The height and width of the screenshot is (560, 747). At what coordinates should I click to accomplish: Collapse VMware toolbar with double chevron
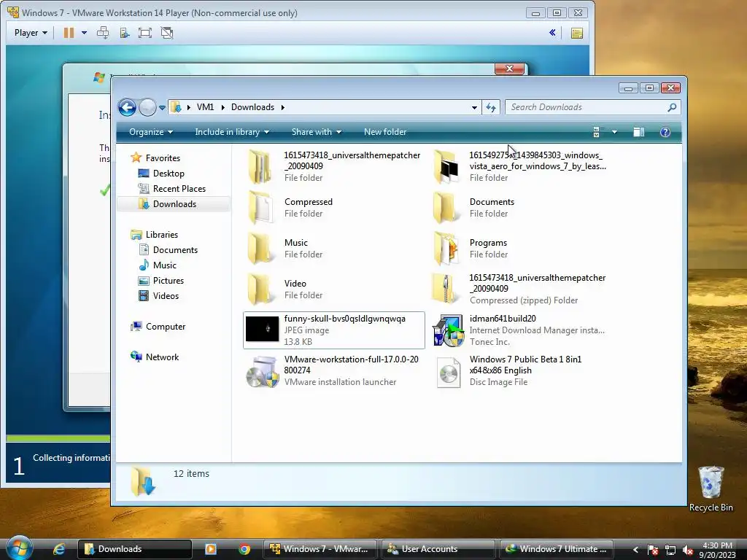coord(553,33)
